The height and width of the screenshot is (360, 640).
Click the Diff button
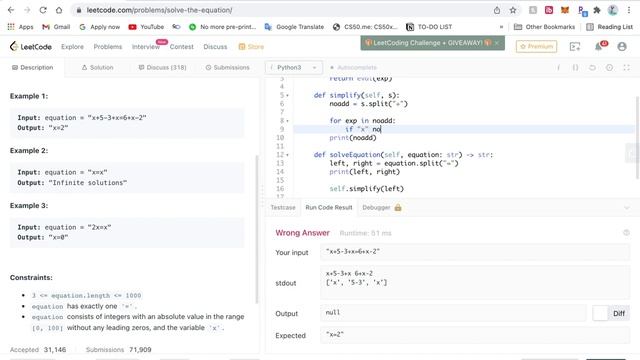[x=619, y=313]
